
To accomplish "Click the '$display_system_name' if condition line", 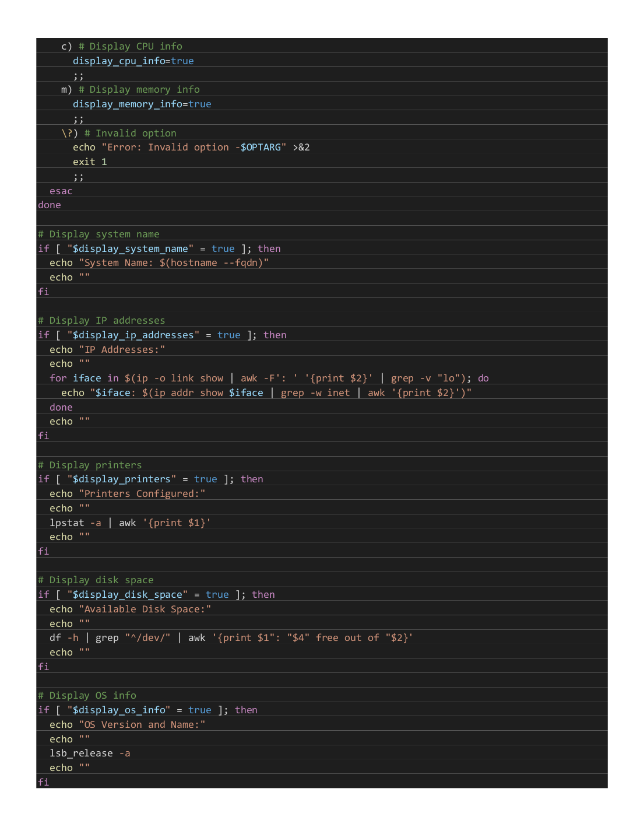I will [x=159, y=248].
